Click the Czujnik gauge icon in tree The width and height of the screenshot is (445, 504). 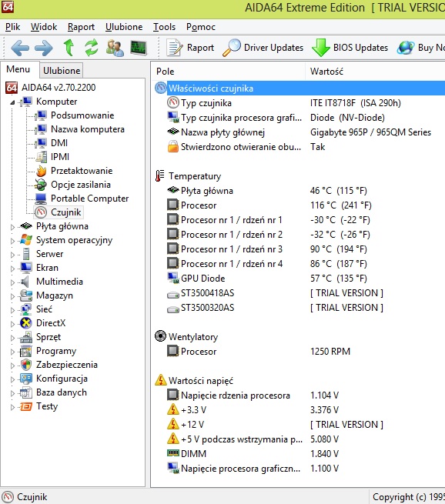point(41,212)
